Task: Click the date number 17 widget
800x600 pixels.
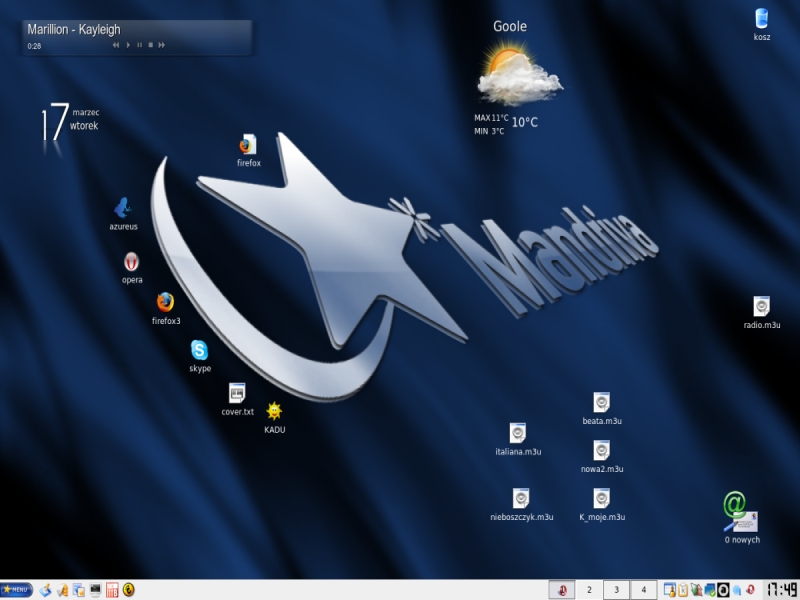Action: tap(55, 121)
